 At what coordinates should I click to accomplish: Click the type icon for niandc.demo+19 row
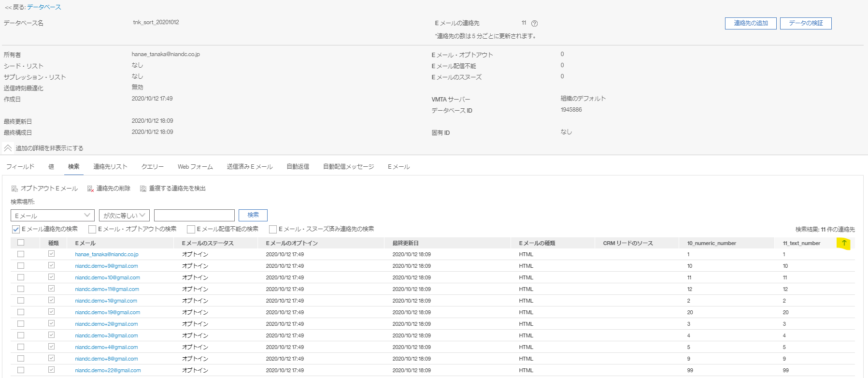52,312
